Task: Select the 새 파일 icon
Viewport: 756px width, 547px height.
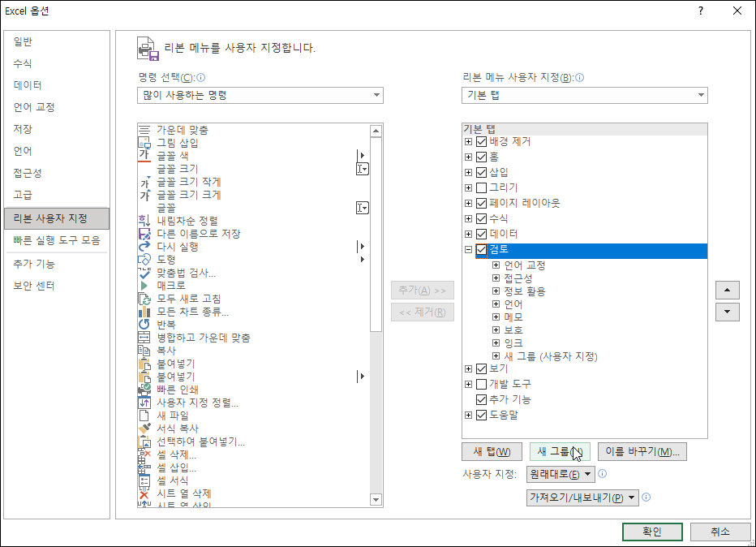Action: [x=144, y=416]
